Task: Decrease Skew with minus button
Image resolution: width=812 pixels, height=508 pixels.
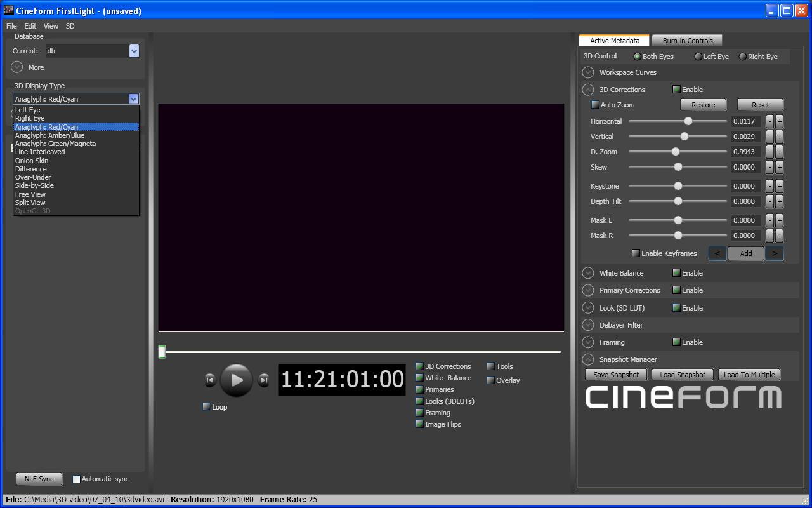Action: tap(769, 167)
